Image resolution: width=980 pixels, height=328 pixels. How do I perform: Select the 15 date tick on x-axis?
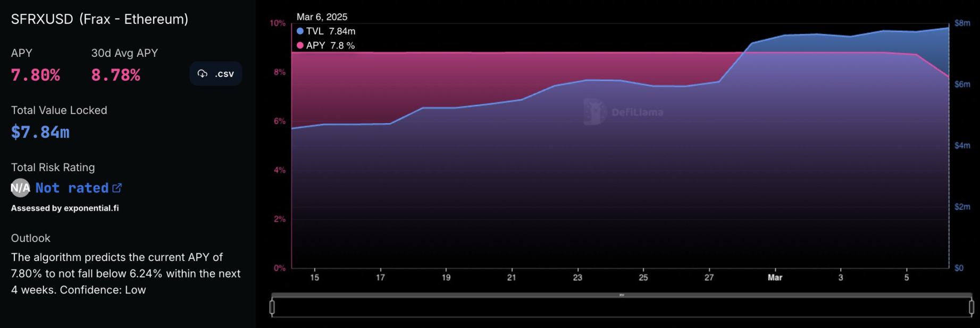[315, 277]
